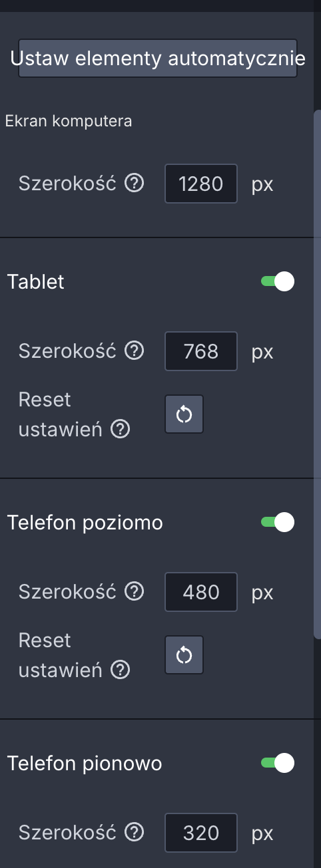This screenshot has width=321, height=868.
Task: Activate the 320 width input field
Action: (201, 833)
